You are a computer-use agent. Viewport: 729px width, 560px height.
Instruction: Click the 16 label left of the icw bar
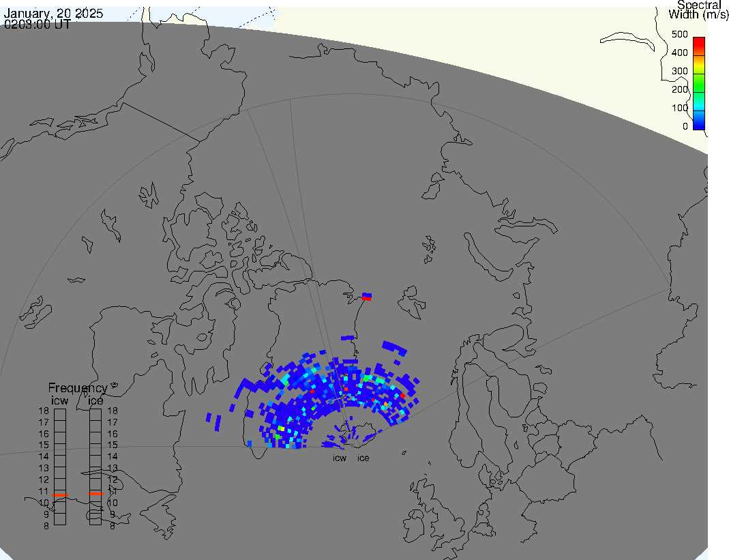click(x=44, y=434)
